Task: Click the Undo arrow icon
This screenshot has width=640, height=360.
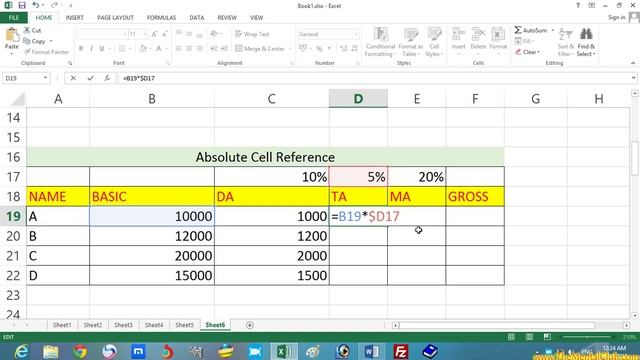Action: pos(36,5)
